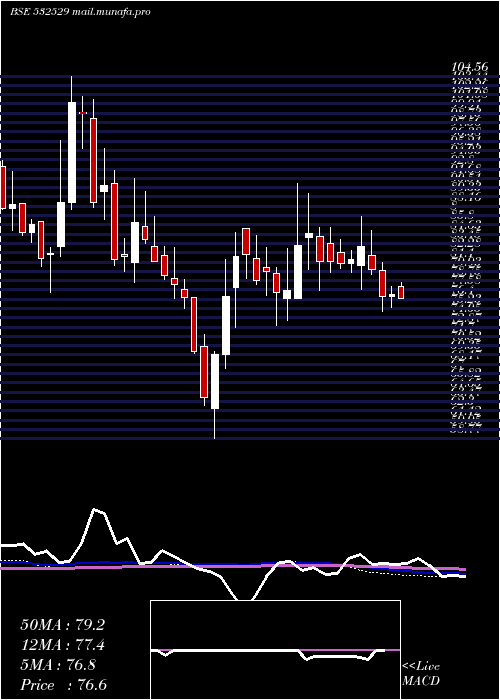This screenshot has height=700, width=500.
Task: Click the white oscillator line peak
Action: 95,509
